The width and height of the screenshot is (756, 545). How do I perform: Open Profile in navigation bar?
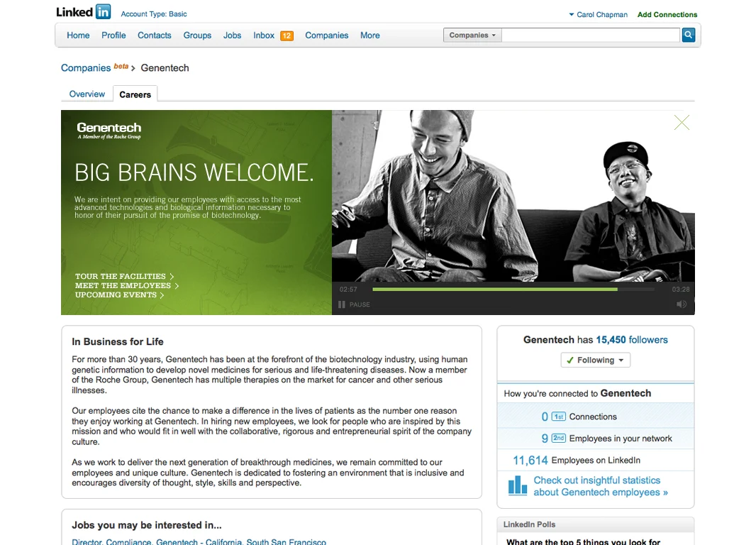113,35
